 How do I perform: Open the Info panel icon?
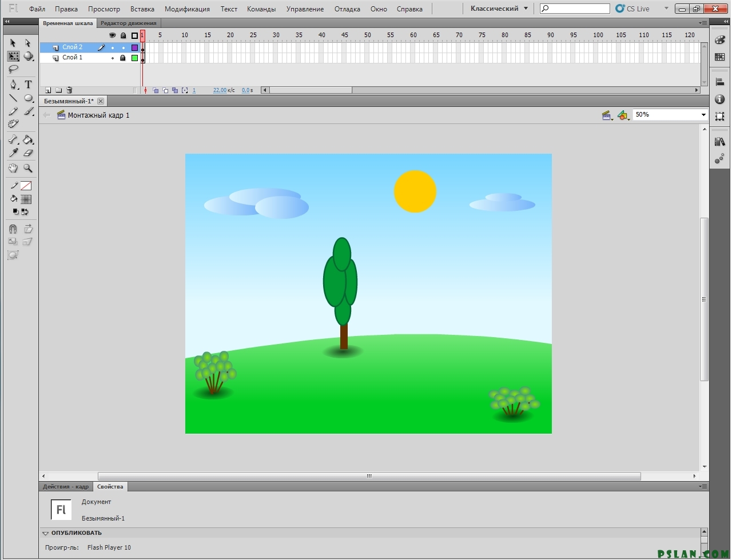tap(720, 99)
